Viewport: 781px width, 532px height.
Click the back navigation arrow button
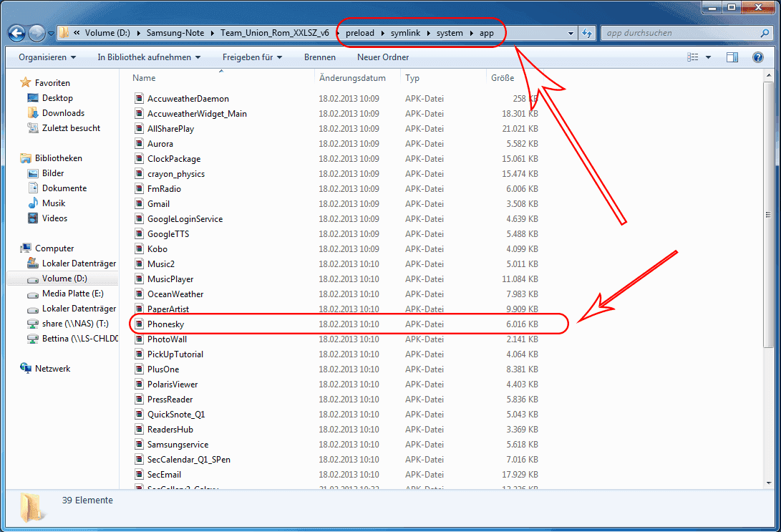pos(17,33)
